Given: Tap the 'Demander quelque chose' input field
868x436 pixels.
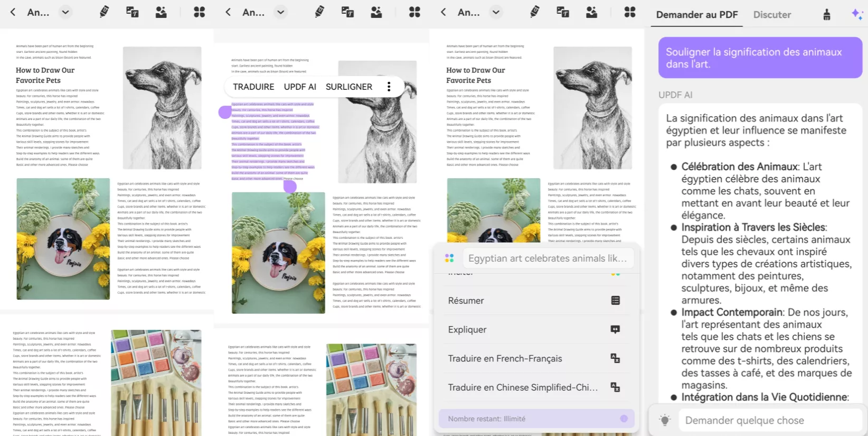Looking at the screenshot, I should [x=770, y=420].
